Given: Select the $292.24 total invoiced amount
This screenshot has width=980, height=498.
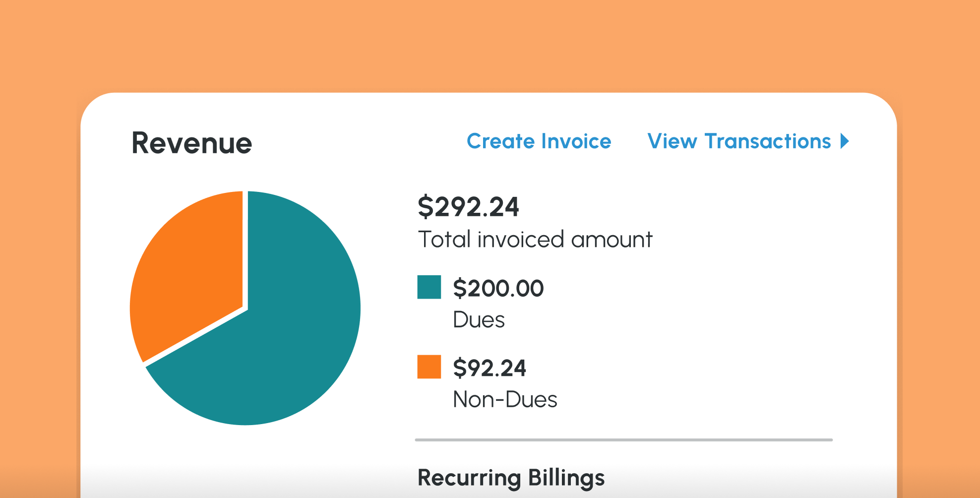Looking at the screenshot, I should coord(469,207).
